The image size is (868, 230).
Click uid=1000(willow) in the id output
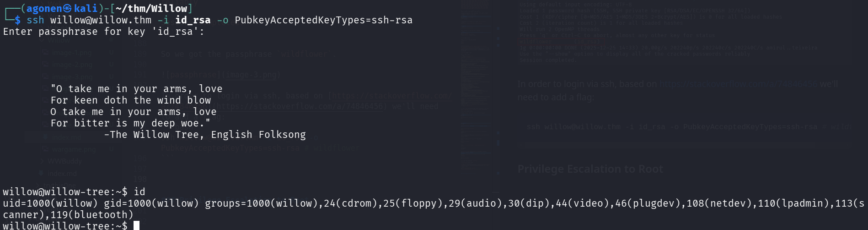click(x=50, y=203)
